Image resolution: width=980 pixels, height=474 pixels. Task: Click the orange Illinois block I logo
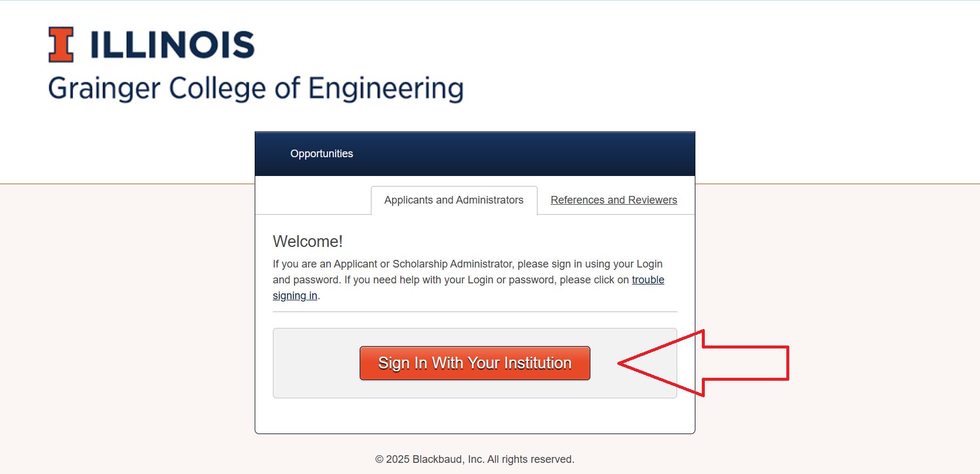pyautogui.click(x=61, y=45)
